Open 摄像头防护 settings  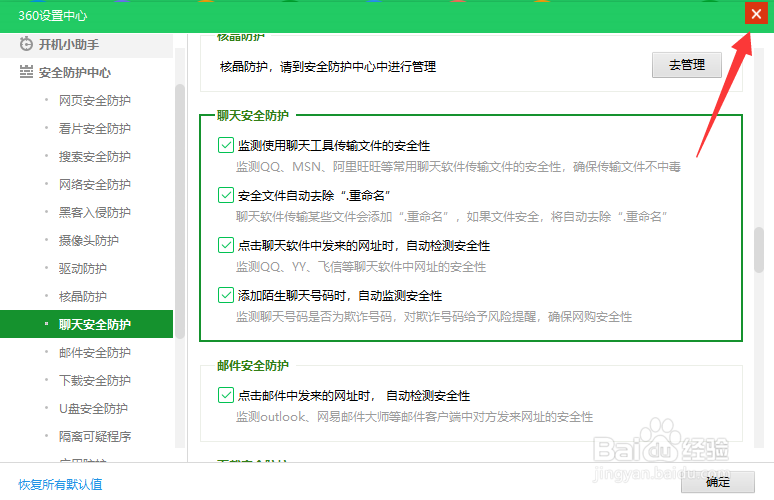click(89, 241)
